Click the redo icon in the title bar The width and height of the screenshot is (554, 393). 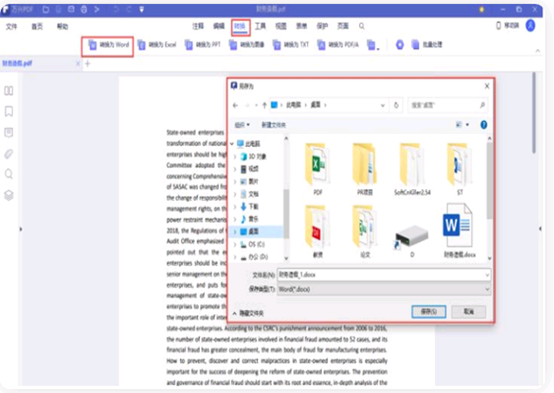[x=129, y=10]
